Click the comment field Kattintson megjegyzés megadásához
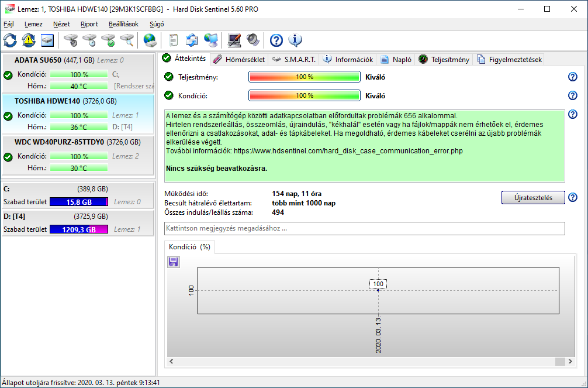 [365, 228]
